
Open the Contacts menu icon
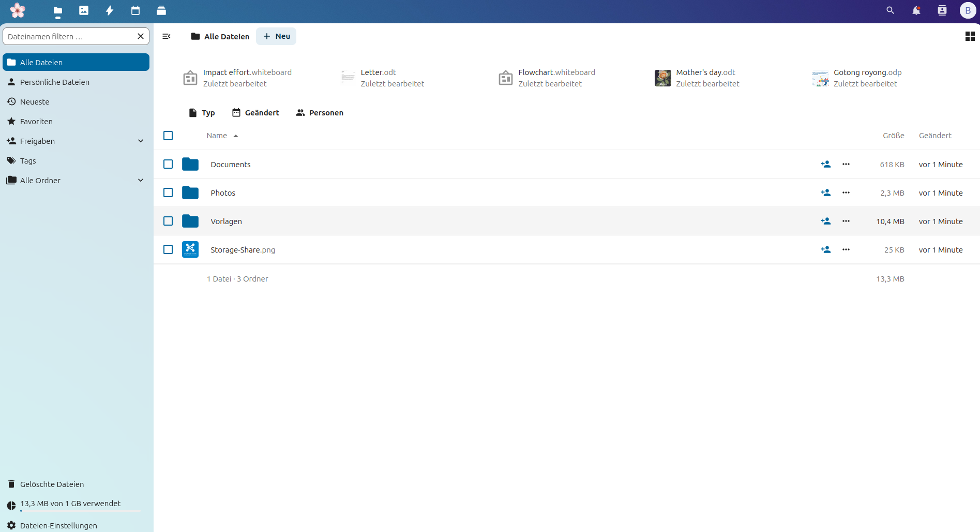point(942,10)
